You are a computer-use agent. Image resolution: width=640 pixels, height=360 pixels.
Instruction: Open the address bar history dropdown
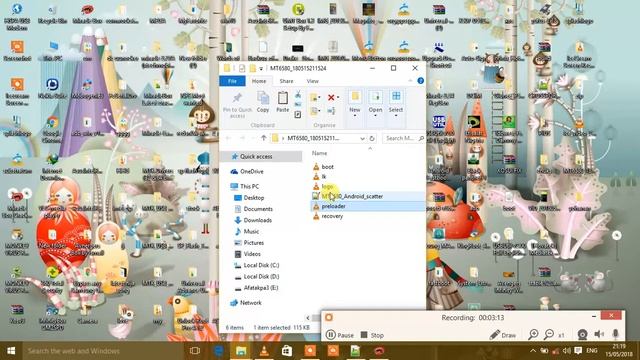(x=362, y=138)
